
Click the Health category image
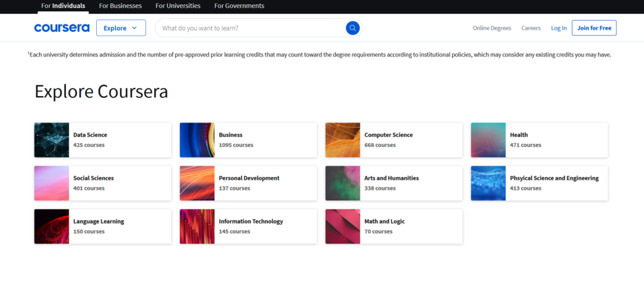[x=488, y=140]
